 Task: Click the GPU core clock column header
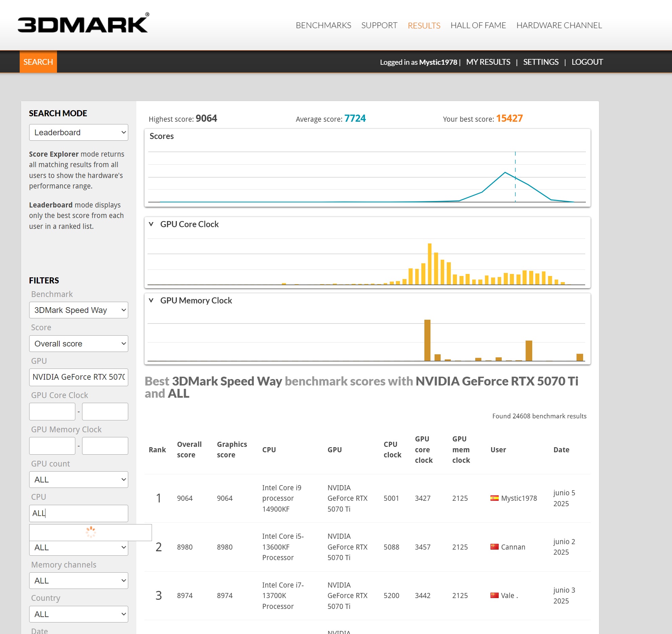(424, 450)
